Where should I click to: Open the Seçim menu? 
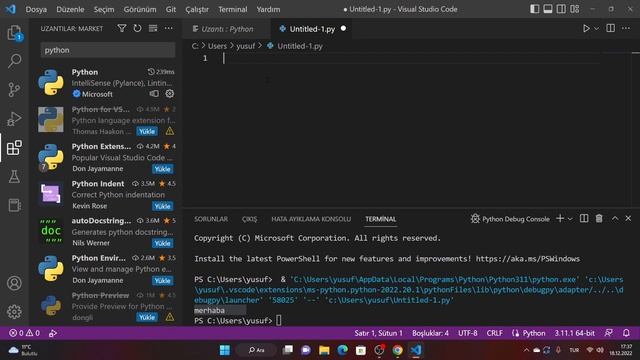tap(104, 9)
